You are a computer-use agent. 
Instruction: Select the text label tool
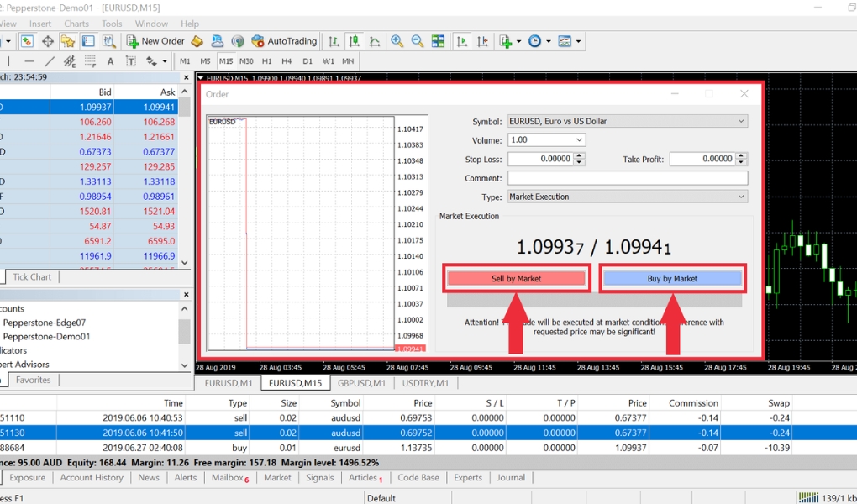130,61
